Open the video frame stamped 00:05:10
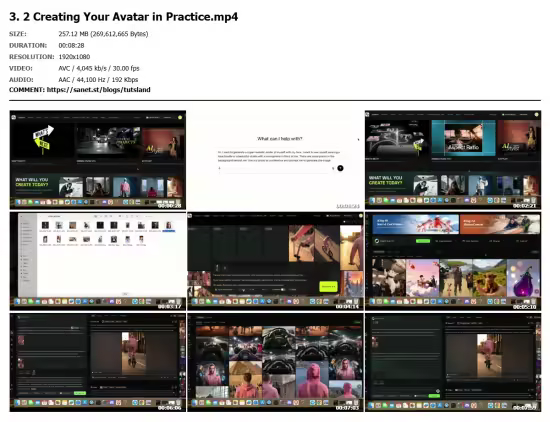This screenshot has height=422, width=550. pos(453,261)
